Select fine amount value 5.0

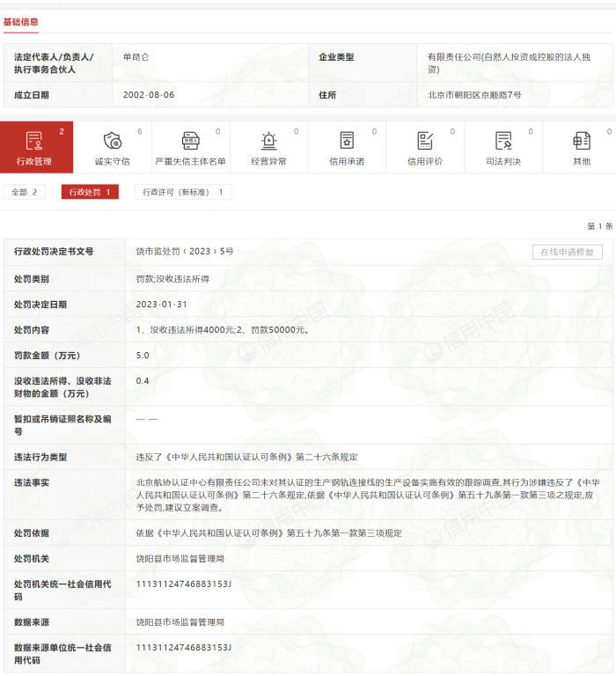[x=143, y=356]
